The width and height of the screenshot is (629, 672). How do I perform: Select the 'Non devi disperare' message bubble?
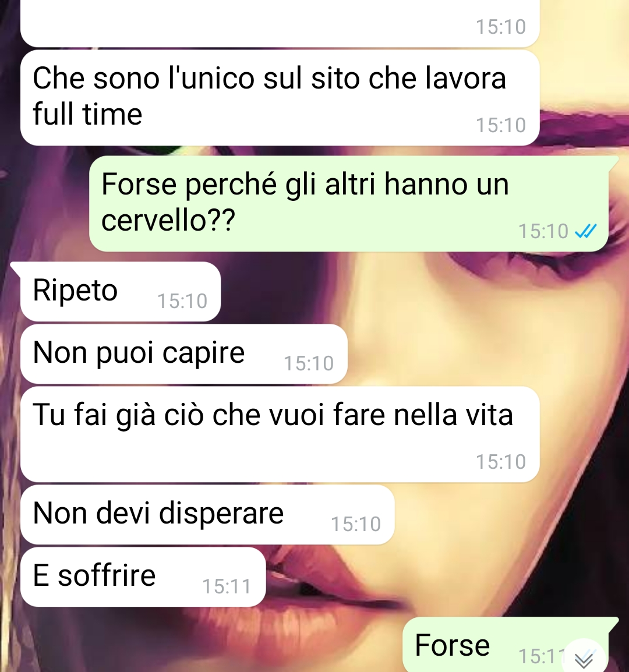click(207, 515)
